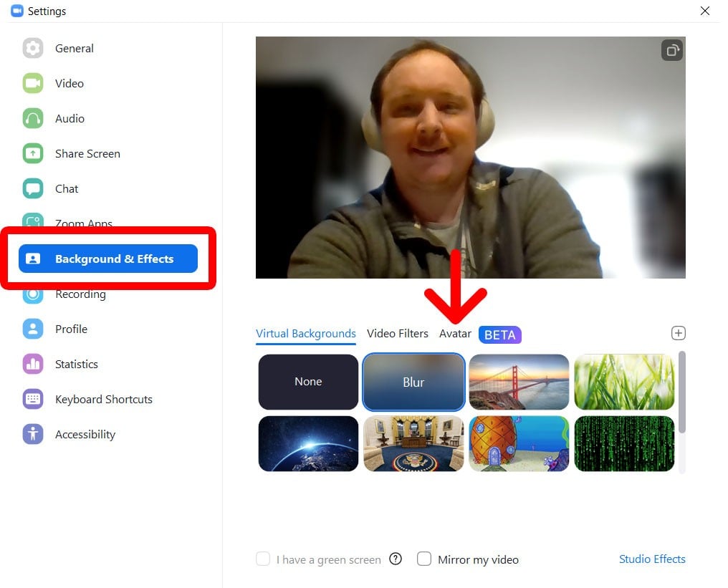This screenshot has width=728, height=588.
Task: Open the Studio Effects link
Action: pos(652,559)
